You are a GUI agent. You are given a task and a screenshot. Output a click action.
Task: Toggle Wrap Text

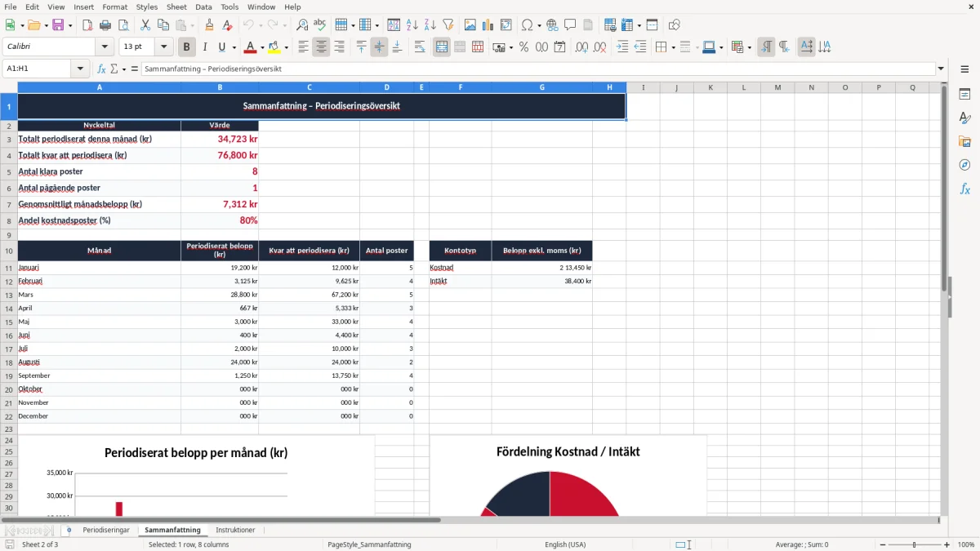tap(420, 47)
